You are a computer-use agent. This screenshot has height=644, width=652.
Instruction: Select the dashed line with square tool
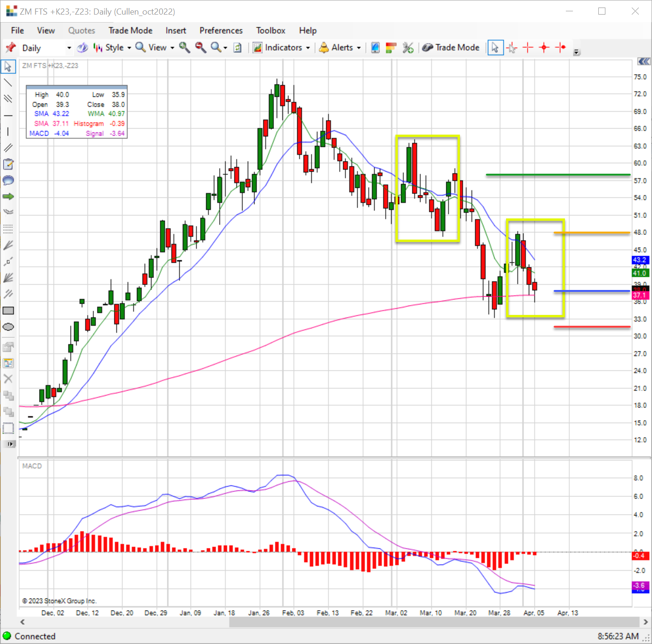(x=8, y=262)
